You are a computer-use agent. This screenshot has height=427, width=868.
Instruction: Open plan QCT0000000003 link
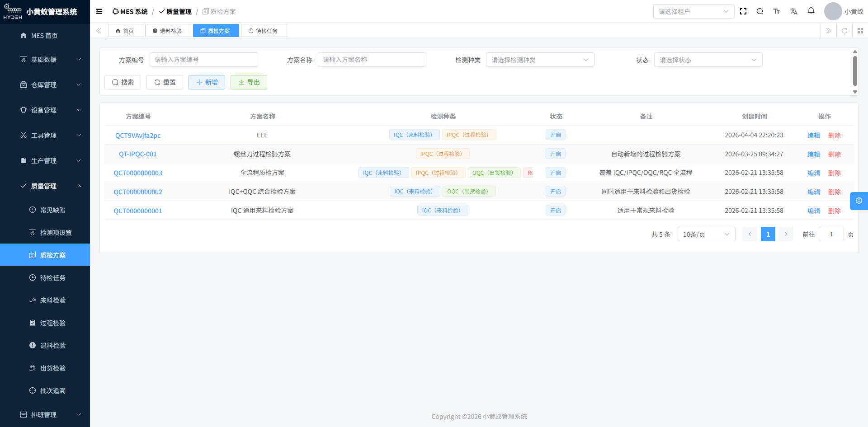138,173
